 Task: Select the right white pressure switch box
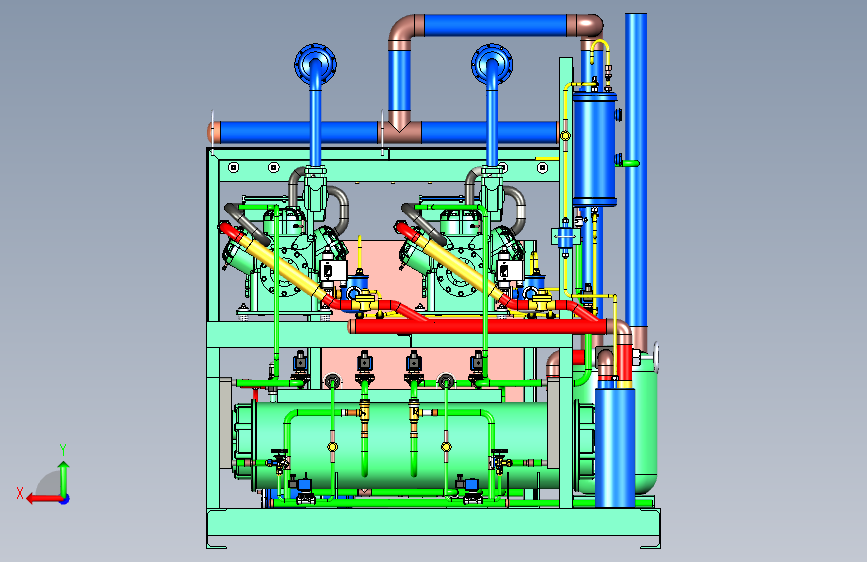510,272
